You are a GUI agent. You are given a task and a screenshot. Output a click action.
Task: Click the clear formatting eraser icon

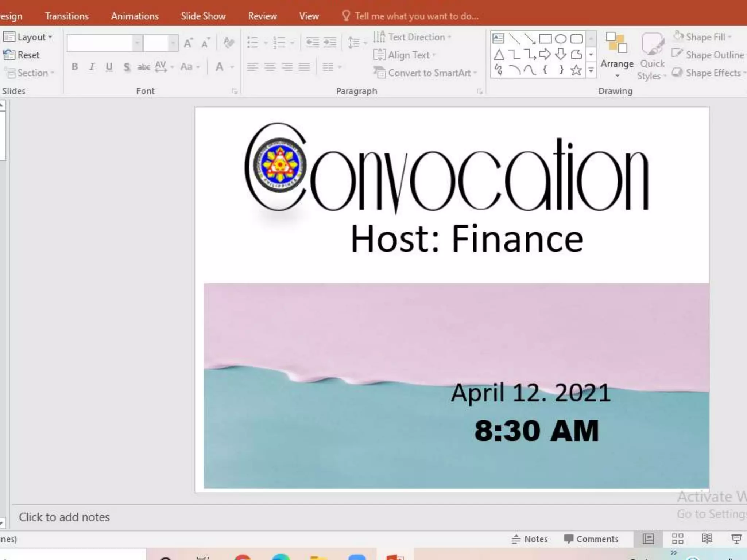(229, 43)
